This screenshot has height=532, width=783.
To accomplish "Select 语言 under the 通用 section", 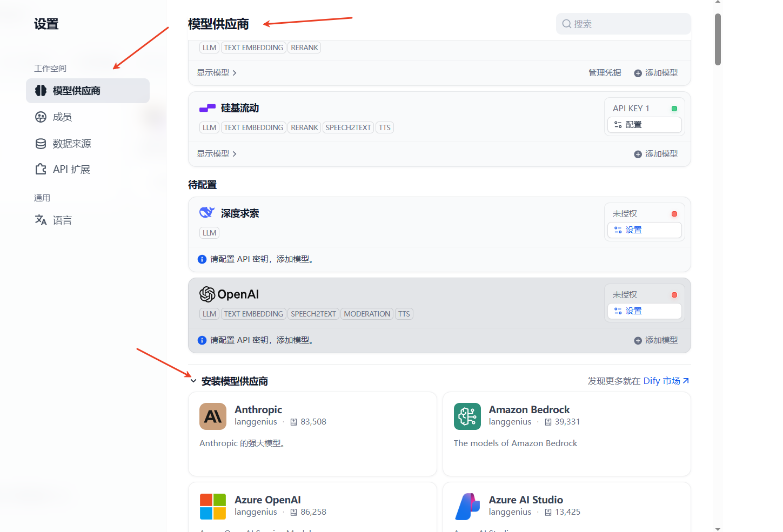I will click(x=62, y=220).
